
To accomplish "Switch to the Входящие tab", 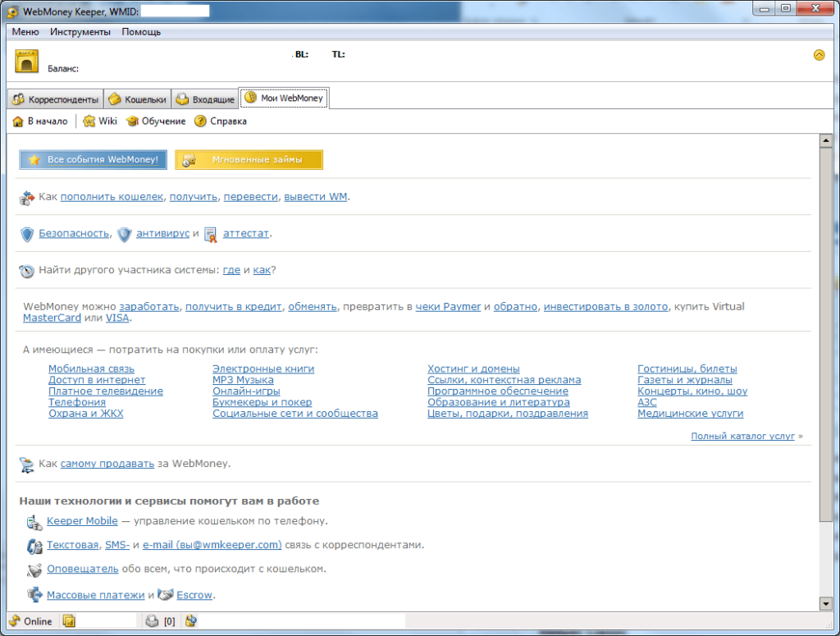I will 205,99.
